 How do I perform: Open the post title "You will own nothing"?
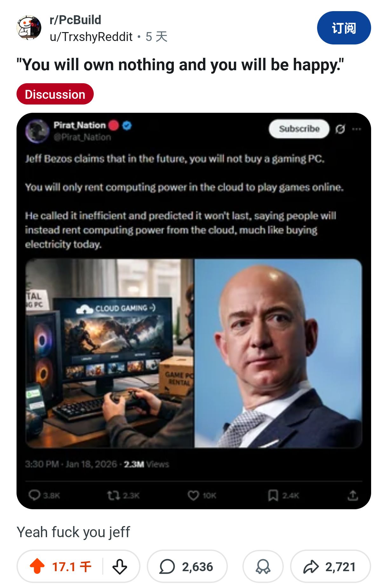click(x=180, y=65)
